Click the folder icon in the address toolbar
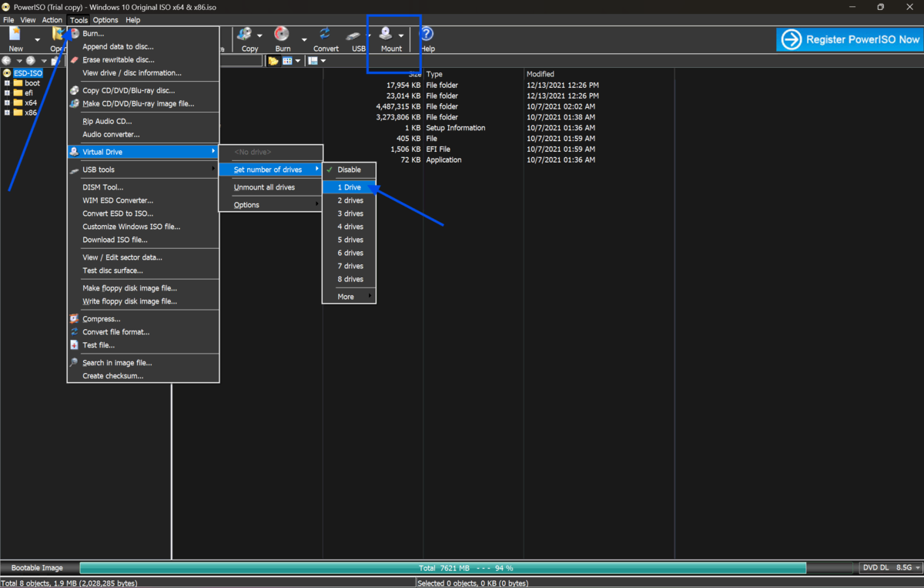Viewport: 924px width, 588px height. (x=273, y=61)
